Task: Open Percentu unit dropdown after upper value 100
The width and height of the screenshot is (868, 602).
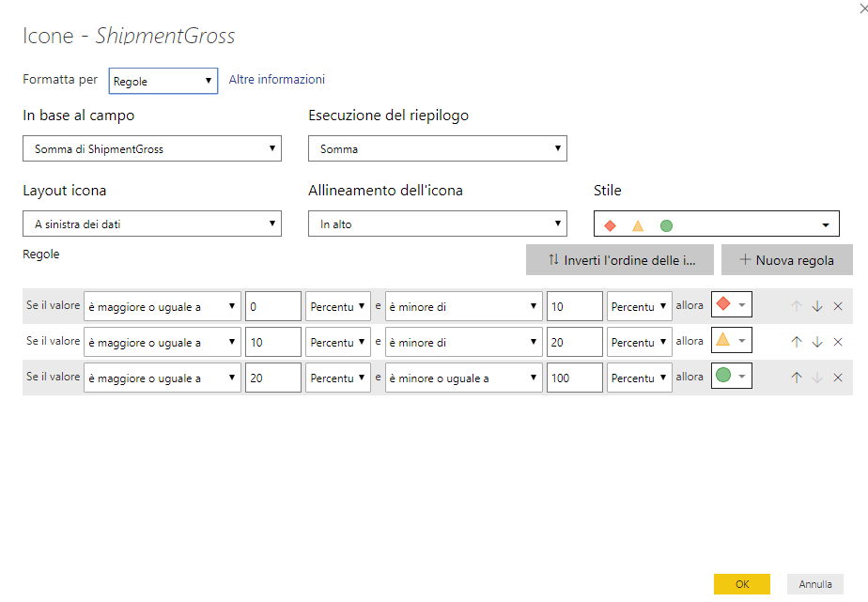Action: coord(640,378)
